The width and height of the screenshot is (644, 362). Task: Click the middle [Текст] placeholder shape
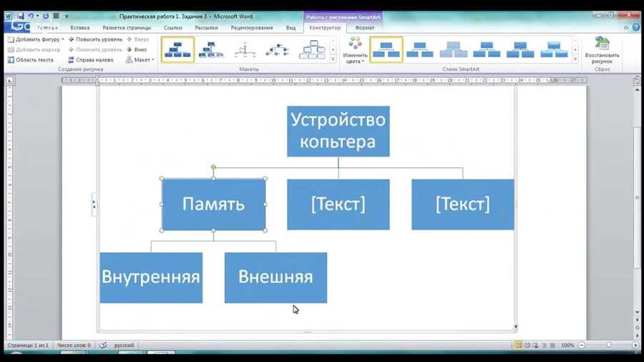click(338, 205)
